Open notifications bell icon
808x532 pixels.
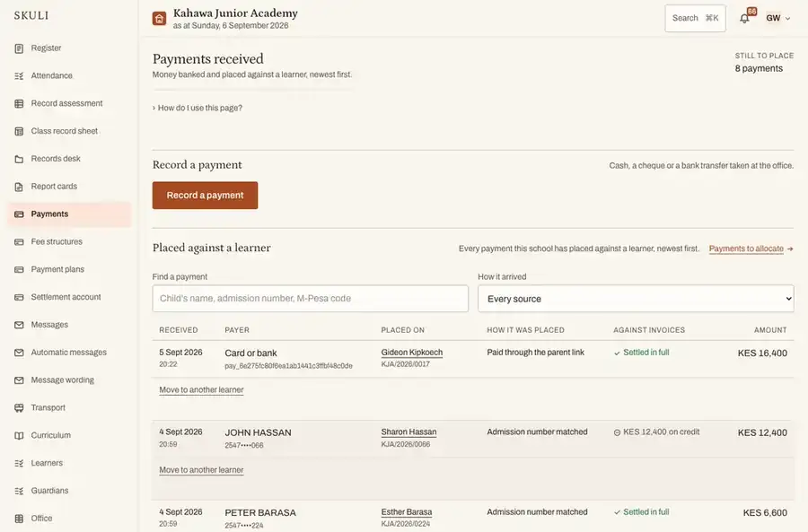point(744,19)
